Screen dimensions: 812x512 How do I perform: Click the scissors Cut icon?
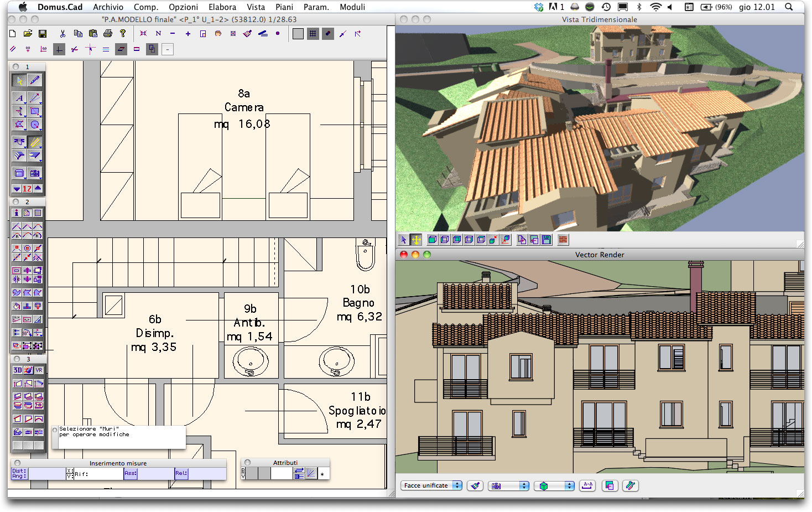click(x=63, y=34)
